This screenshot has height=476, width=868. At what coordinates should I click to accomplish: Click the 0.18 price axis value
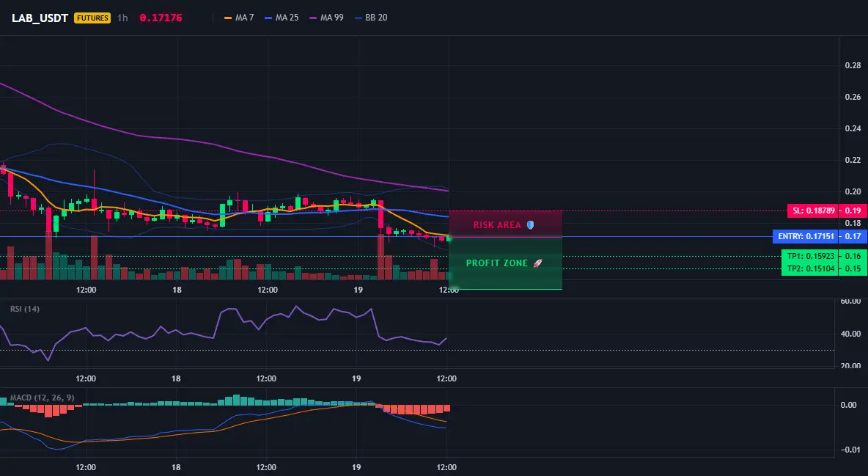click(853, 223)
